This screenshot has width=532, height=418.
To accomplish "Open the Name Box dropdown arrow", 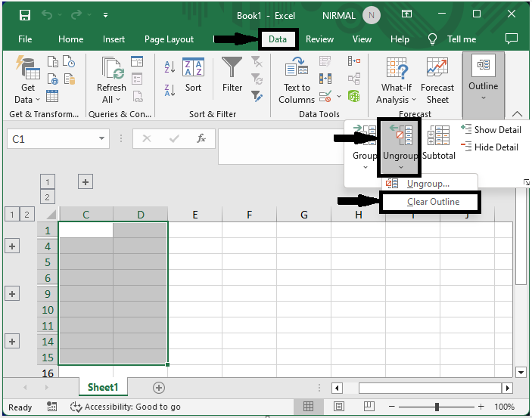I will [101, 138].
